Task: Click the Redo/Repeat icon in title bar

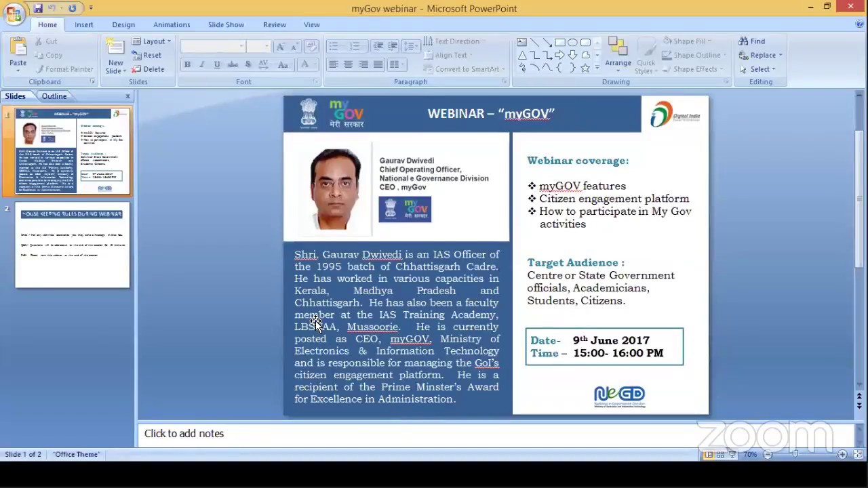Action: click(x=73, y=8)
